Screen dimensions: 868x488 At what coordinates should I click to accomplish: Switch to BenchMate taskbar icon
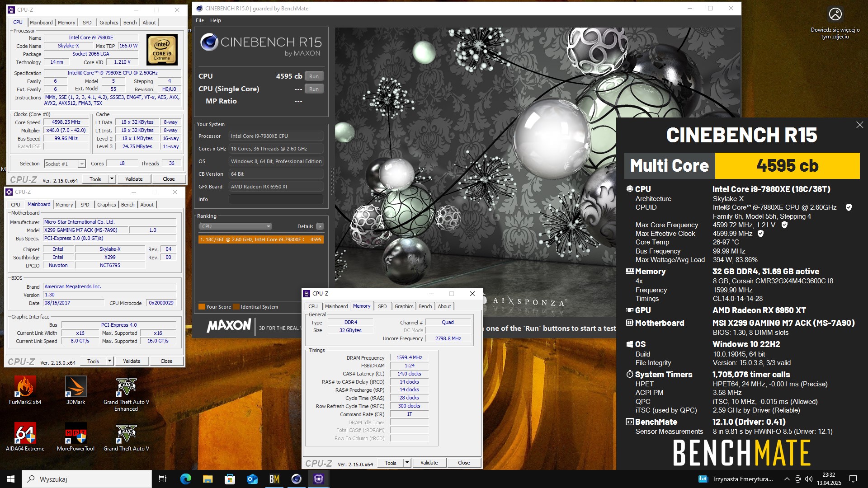tap(274, 479)
